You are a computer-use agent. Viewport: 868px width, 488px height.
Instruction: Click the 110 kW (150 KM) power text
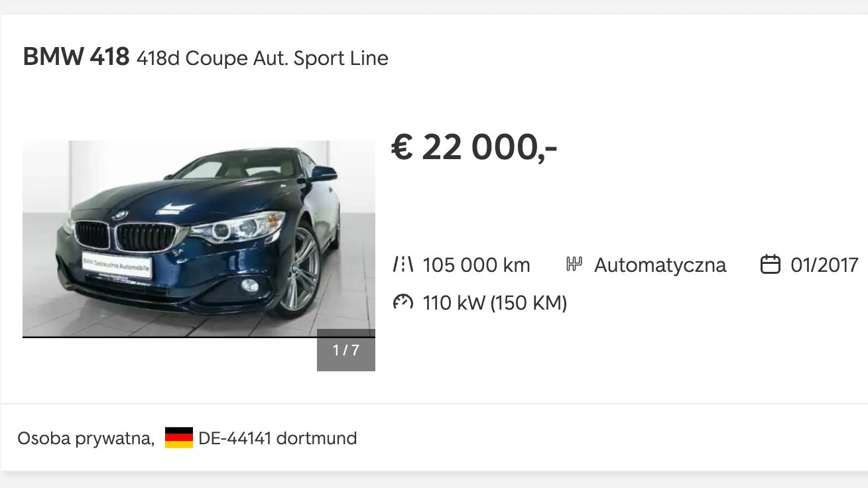[495, 303]
